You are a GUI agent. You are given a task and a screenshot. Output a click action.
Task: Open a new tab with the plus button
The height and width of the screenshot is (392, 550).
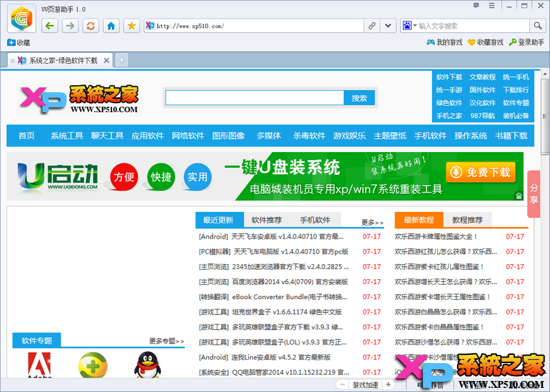tap(122, 61)
